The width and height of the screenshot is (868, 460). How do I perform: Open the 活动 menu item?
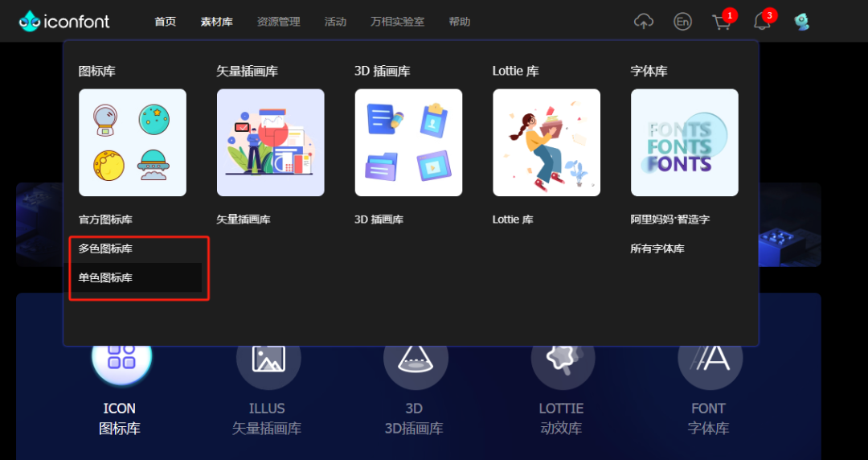(335, 22)
